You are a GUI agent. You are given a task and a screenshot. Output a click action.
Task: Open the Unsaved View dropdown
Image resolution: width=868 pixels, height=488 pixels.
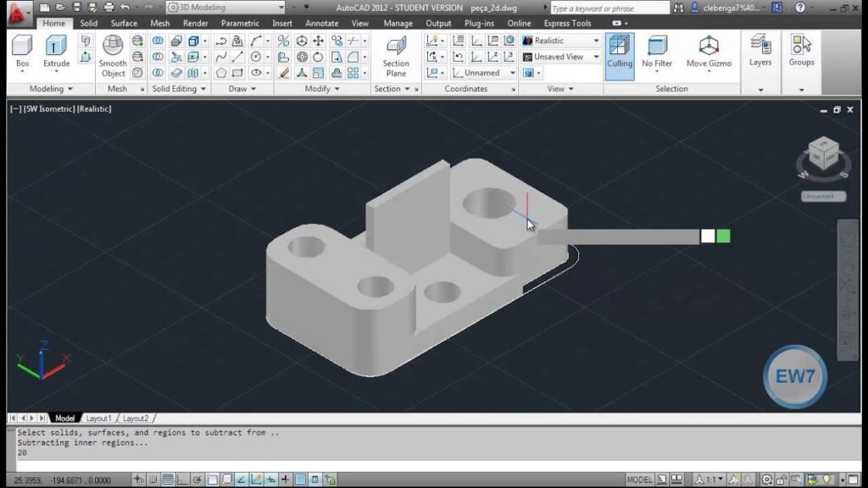tap(561, 57)
